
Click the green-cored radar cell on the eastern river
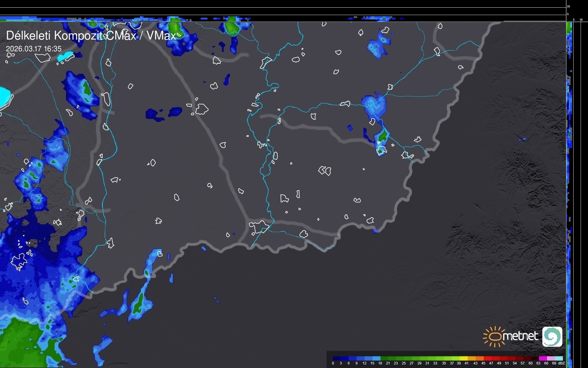[x=383, y=136]
